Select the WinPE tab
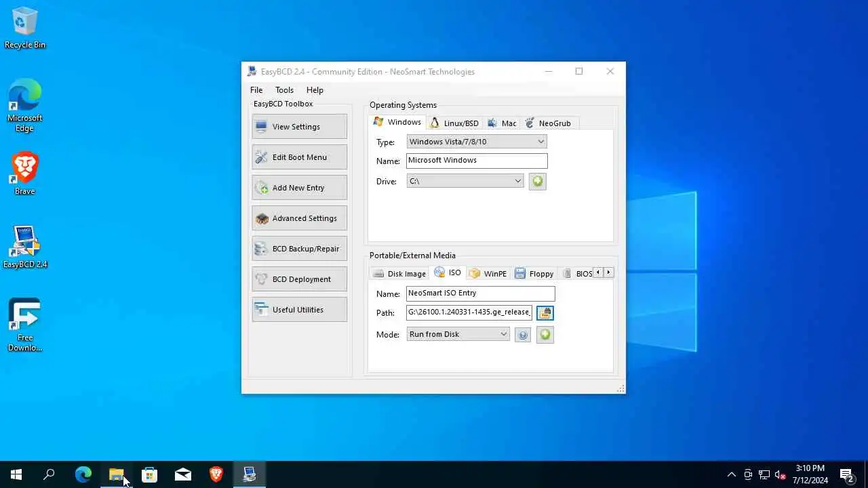The image size is (868, 488). [x=488, y=274]
